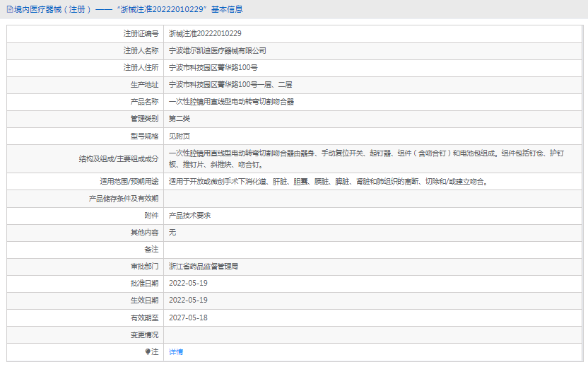Click the 产品储存条件及有效期 label

(124, 199)
